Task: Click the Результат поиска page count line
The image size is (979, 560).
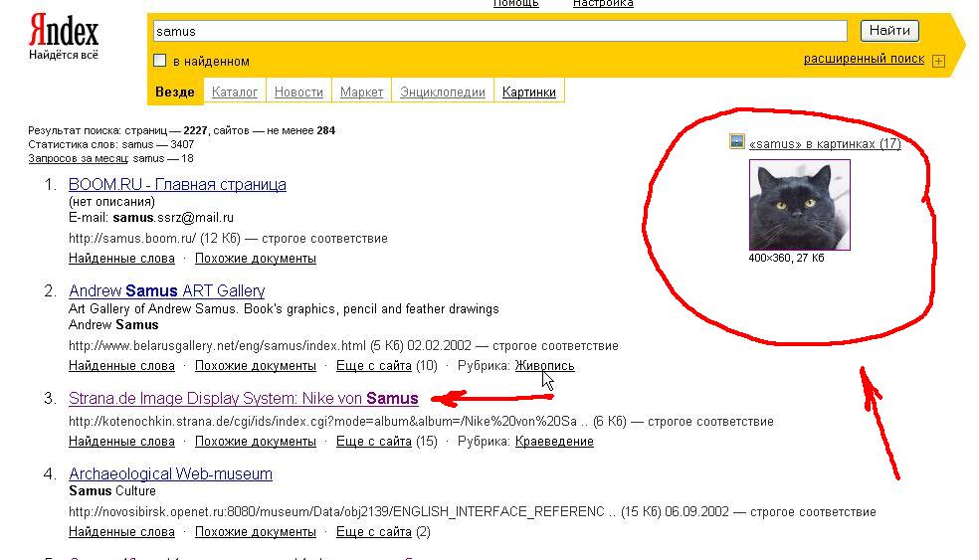Action: 182,131
